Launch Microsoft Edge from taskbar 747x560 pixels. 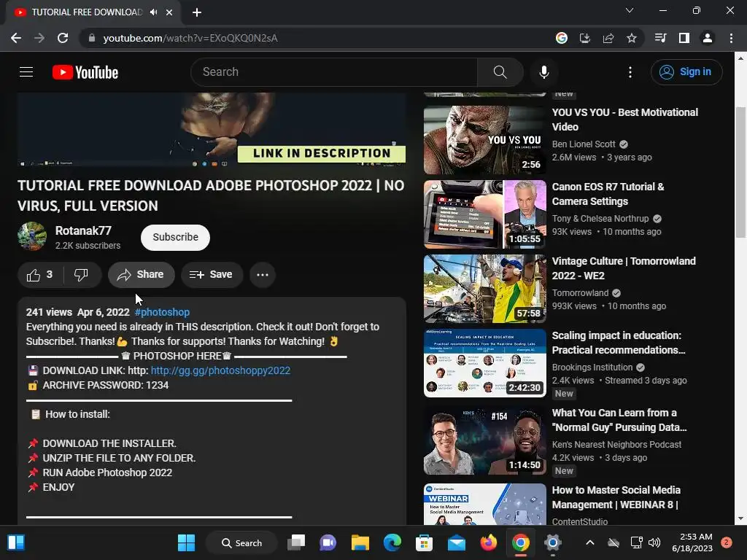point(392,542)
